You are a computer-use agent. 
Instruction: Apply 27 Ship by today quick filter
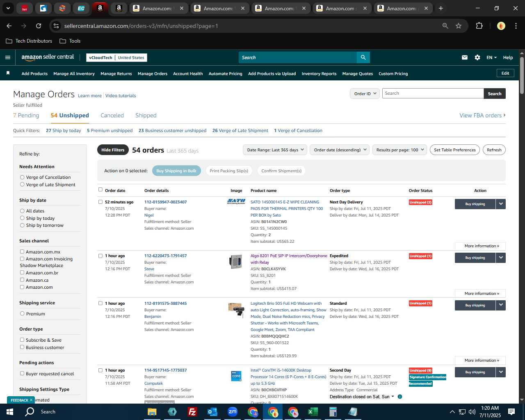pyautogui.click(x=64, y=130)
